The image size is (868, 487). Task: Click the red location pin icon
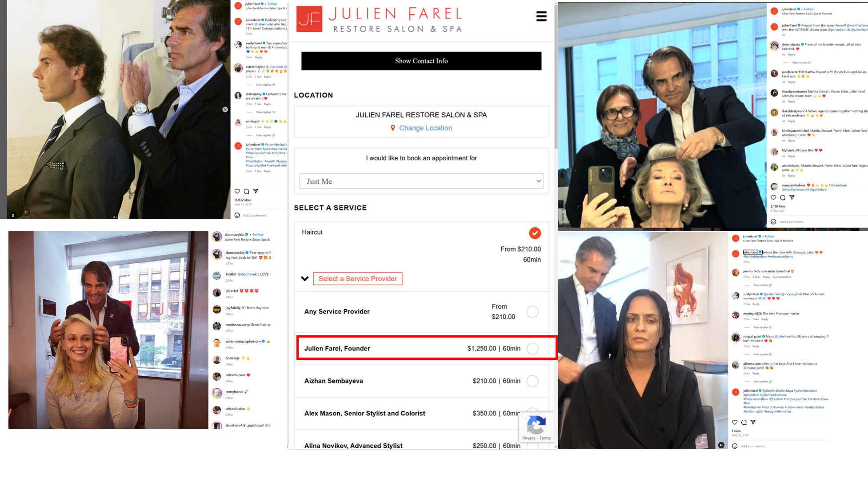point(392,128)
